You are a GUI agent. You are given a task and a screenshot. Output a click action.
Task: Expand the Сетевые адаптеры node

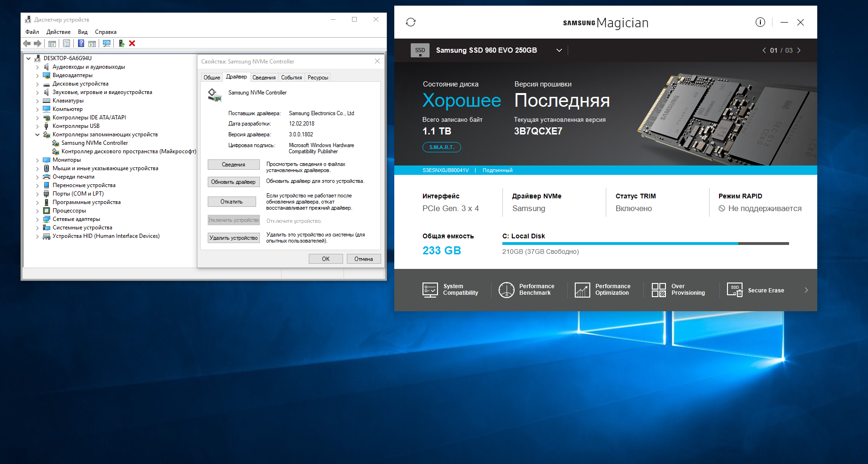[38, 219]
